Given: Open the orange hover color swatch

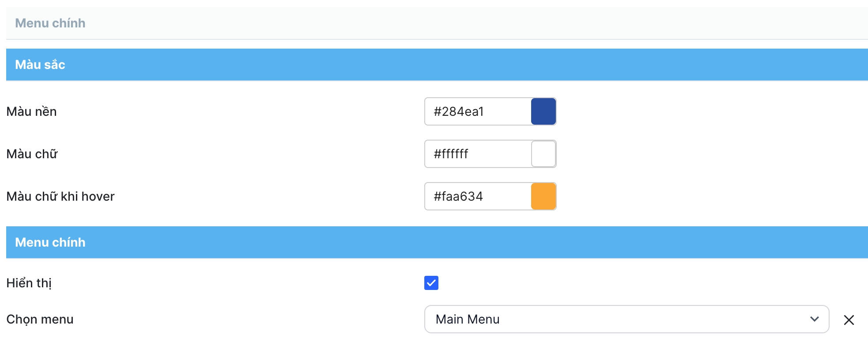Looking at the screenshot, I should coord(543,196).
